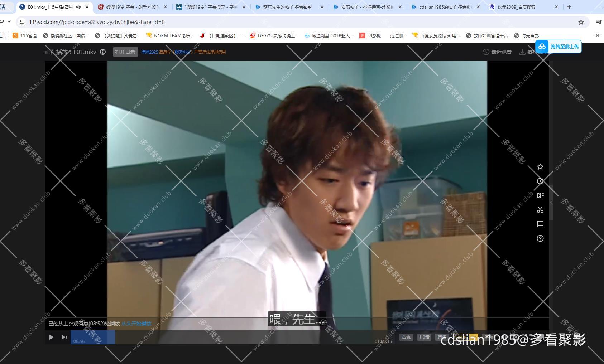Open the 115管理 bookmark
The width and height of the screenshot is (604, 364).
click(26, 35)
